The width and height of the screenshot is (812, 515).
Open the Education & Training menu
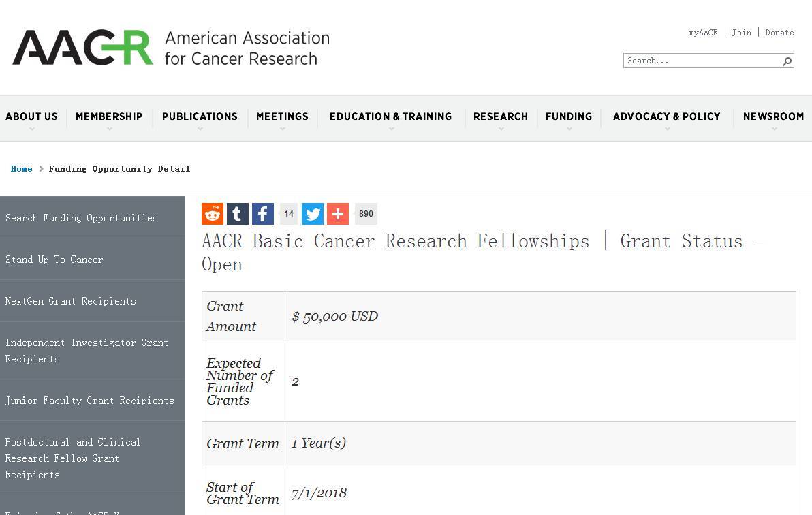(391, 116)
